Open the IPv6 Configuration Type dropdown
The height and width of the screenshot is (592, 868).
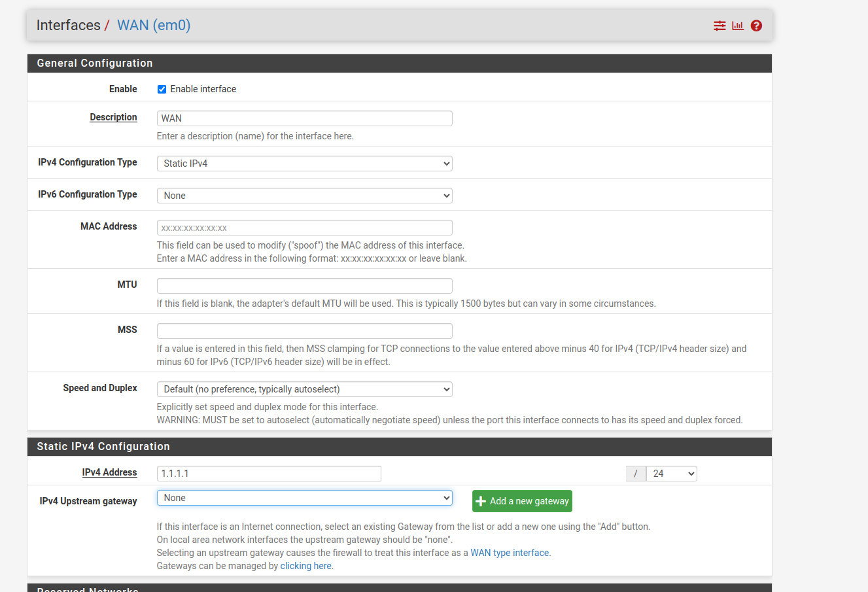point(304,195)
